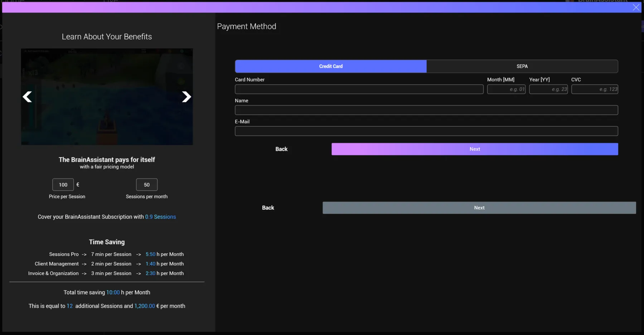Click the Month [MM] input
Image resolution: width=644 pixels, height=335 pixels.
[506, 89]
